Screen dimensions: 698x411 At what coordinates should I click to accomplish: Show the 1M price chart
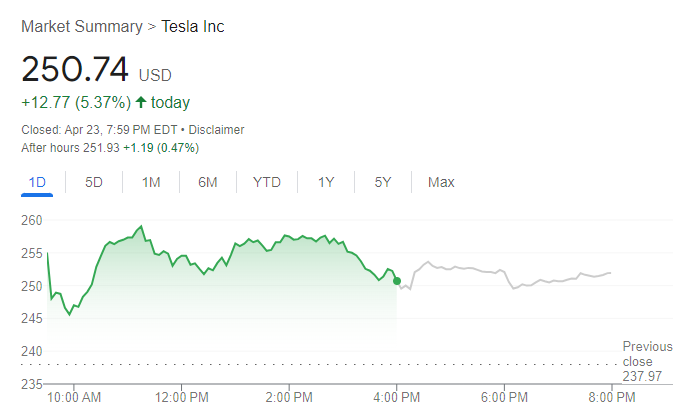pos(151,182)
